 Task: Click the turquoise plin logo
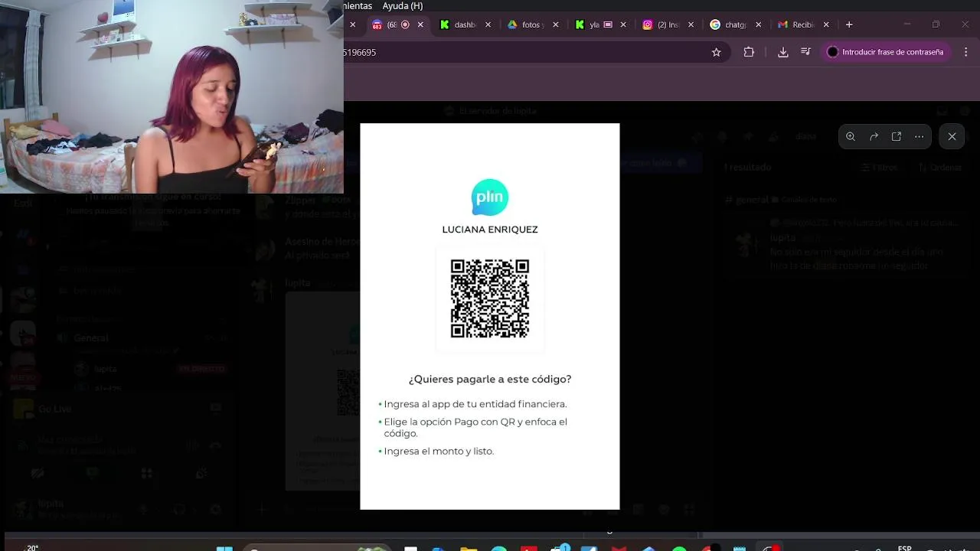[490, 197]
